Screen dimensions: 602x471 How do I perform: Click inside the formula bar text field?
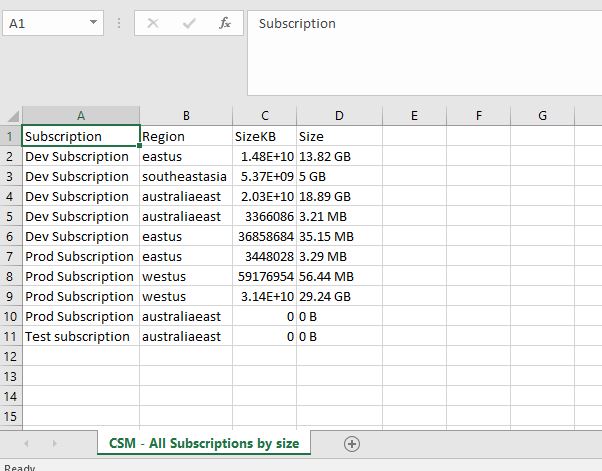click(x=425, y=53)
